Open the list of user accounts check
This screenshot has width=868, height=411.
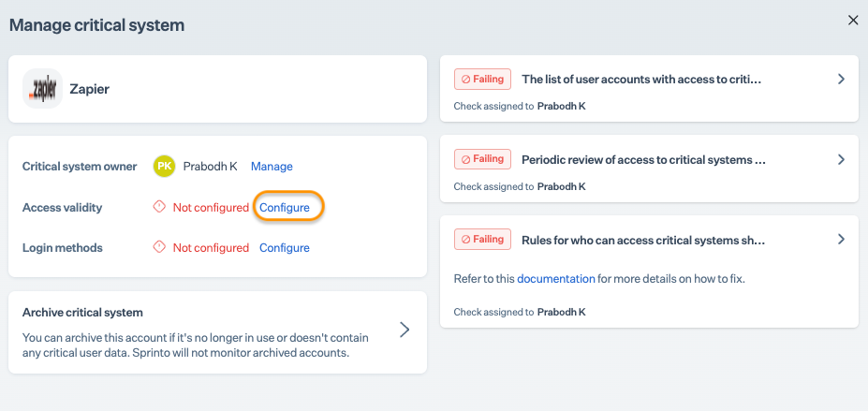coord(641,80)
